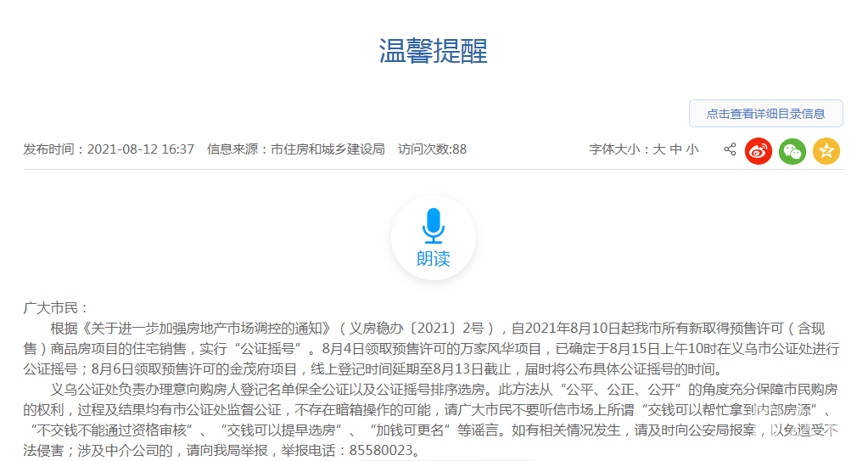Open 点击查看详细目录信息 button
Screen dimensions: 868x461
click(765, 114)
